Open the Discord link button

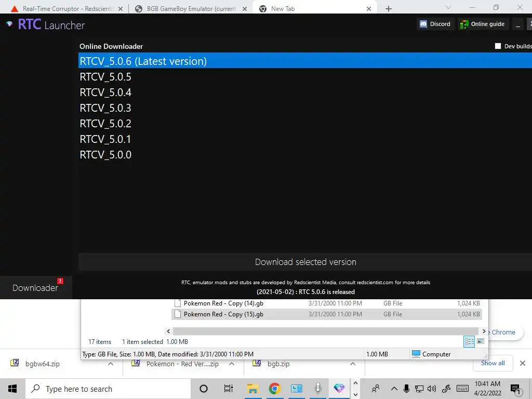coord(435,24)
